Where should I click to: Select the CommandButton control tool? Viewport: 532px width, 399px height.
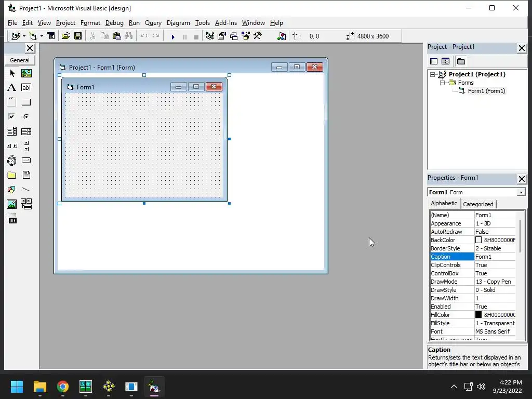tap(26, 102)
